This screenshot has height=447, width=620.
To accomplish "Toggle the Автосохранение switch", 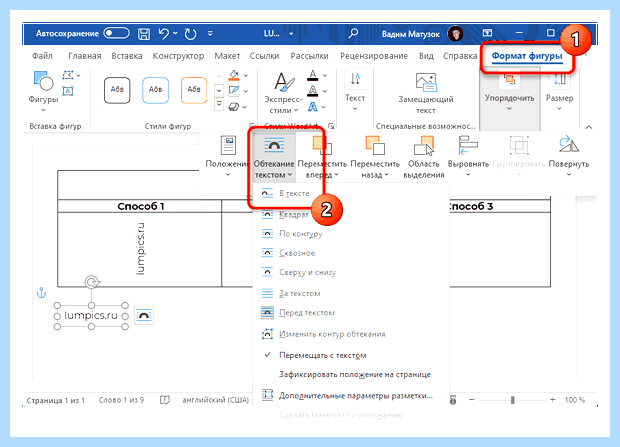I will pyautogui.click(x=116, y=33).
